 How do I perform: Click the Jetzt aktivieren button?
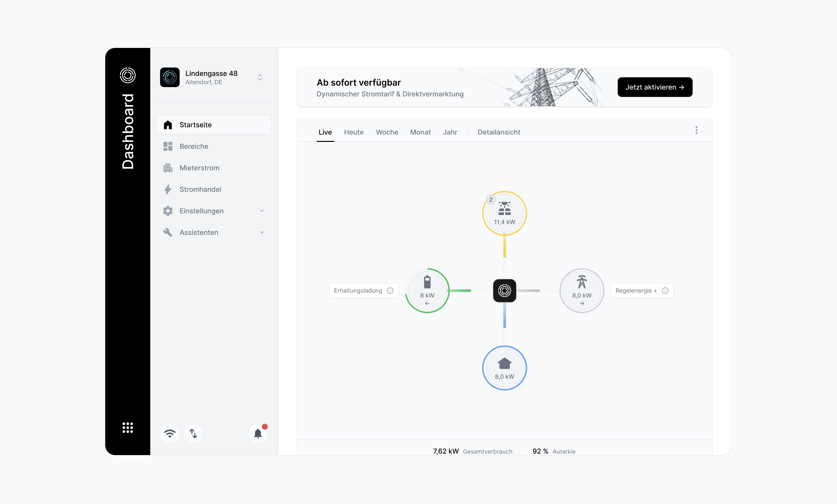[x=655, y=87]
